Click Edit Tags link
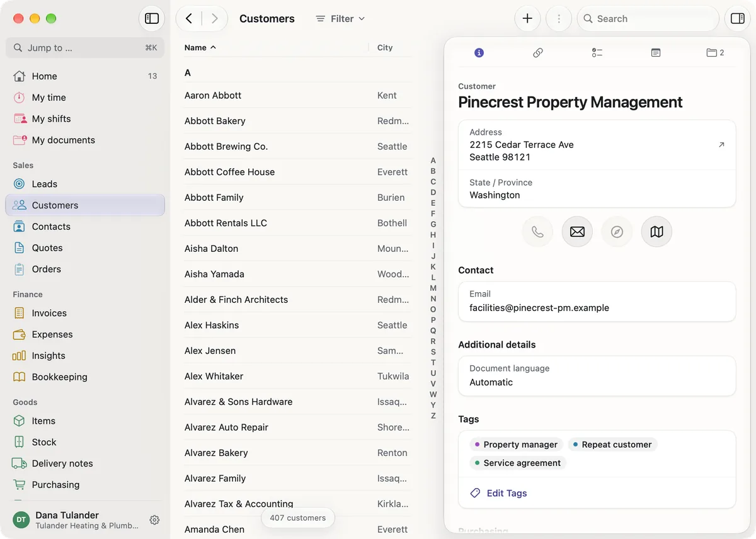The height and width of the screenshot is (539, 756). click(499, 493)
